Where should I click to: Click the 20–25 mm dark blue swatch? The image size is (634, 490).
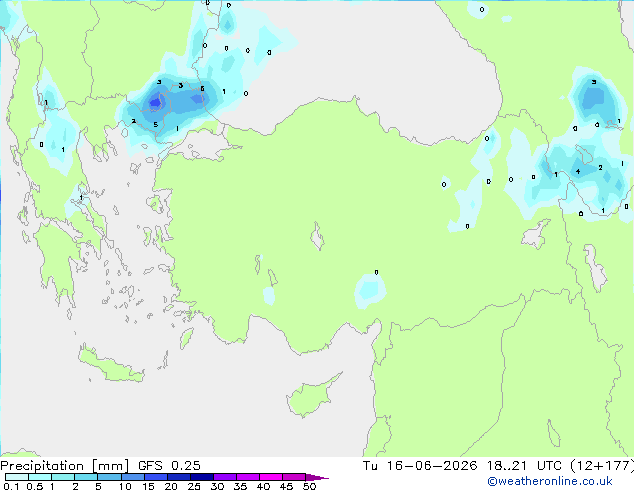(x=178, y=477)
